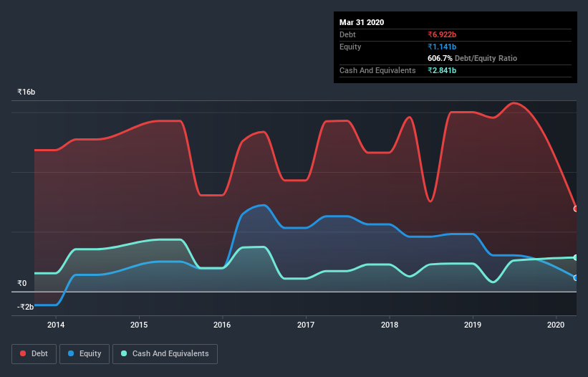
Task: Click the red Debt legend dot
Action: tap(23, 353)
